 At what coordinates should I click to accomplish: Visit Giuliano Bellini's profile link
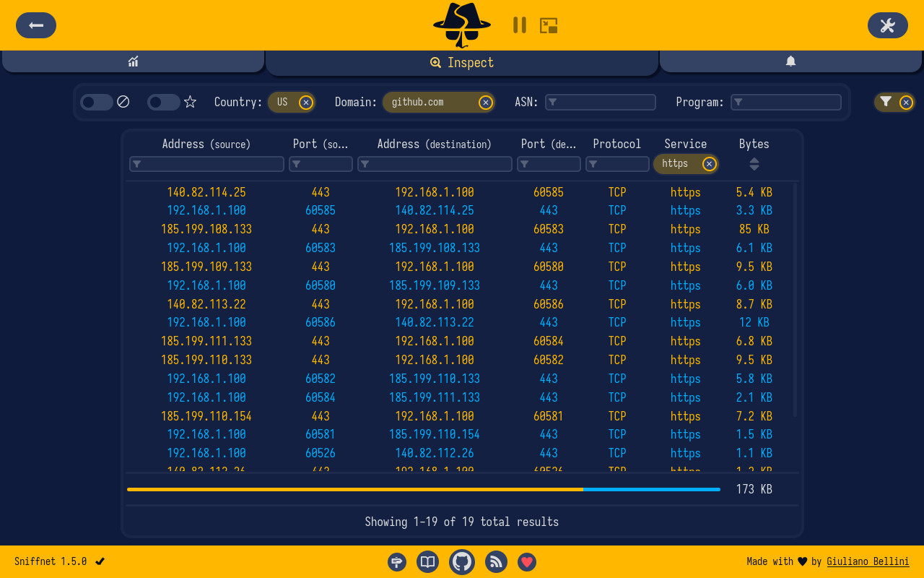pos(868,561)
